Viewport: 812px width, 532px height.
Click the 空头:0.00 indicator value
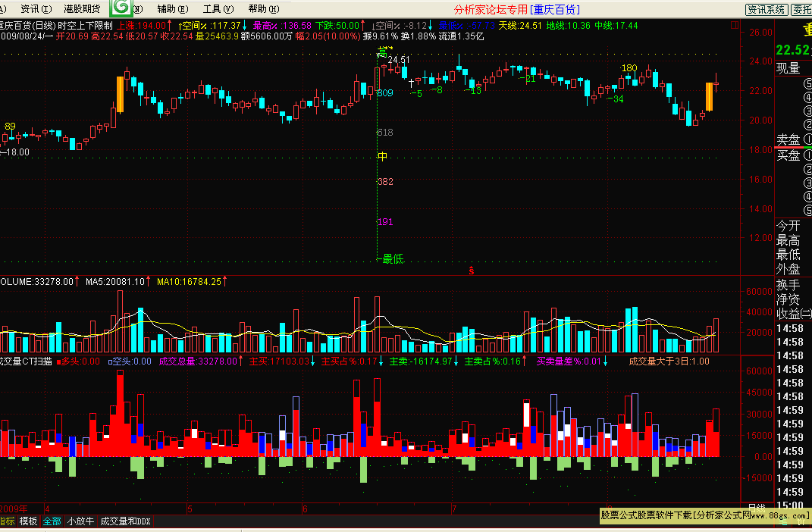(x=130, y=361)
